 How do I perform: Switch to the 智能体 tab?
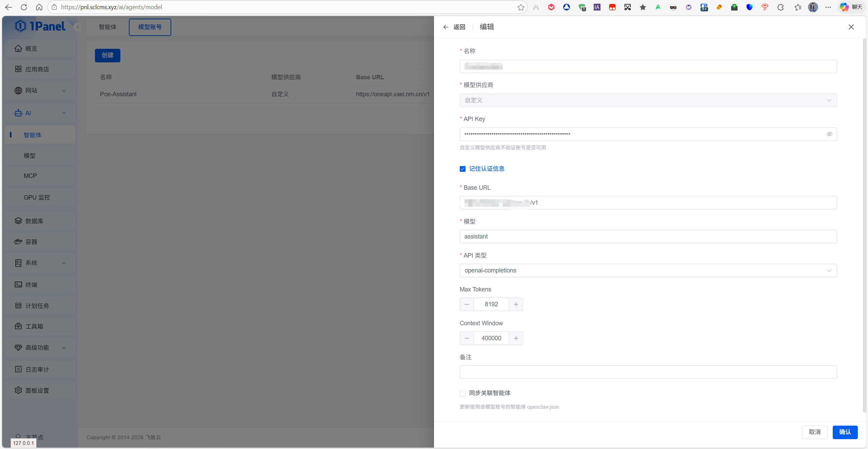coord(107,27)
